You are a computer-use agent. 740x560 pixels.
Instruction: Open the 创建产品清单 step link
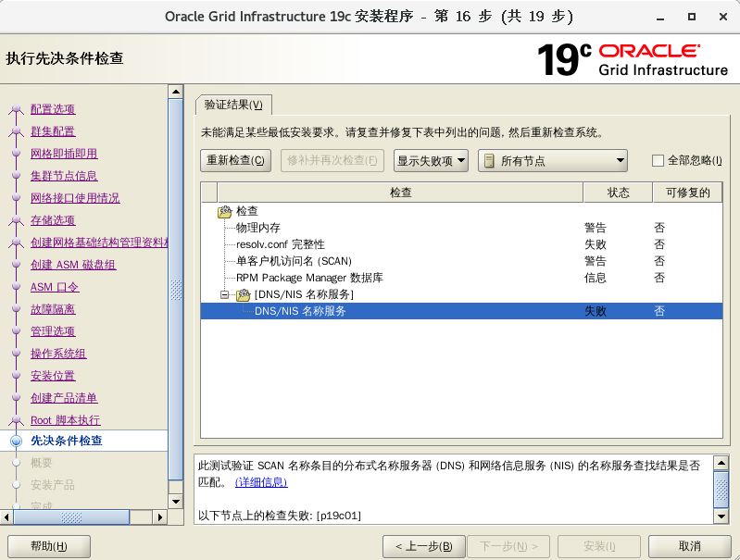coord(64,398)
